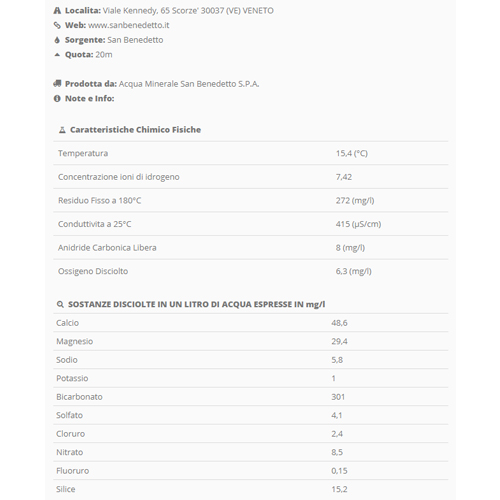Viewport: 500px width, 500px height.
Task: Select the Calcio row in substances table
Action: (251, 323)
